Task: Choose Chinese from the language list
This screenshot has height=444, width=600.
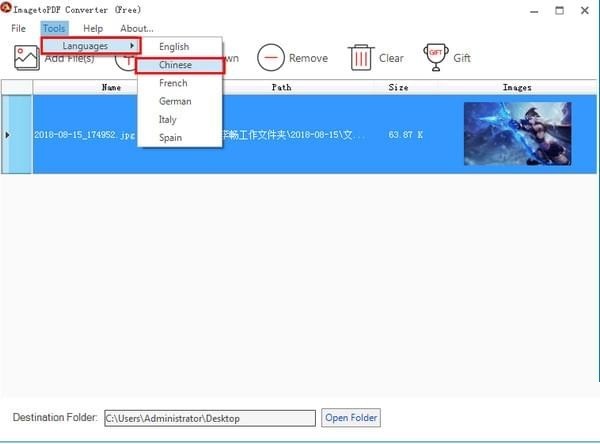Action: pos(180,65)
